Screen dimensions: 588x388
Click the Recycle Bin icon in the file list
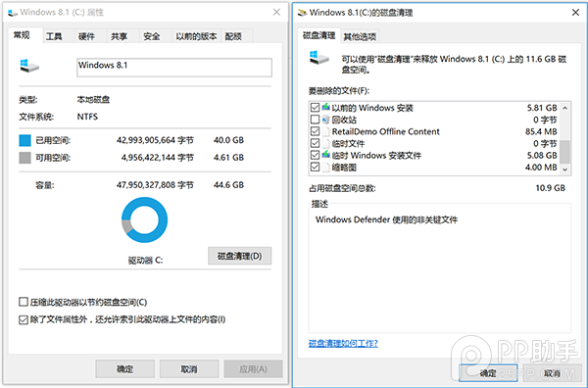click(325, 120)
